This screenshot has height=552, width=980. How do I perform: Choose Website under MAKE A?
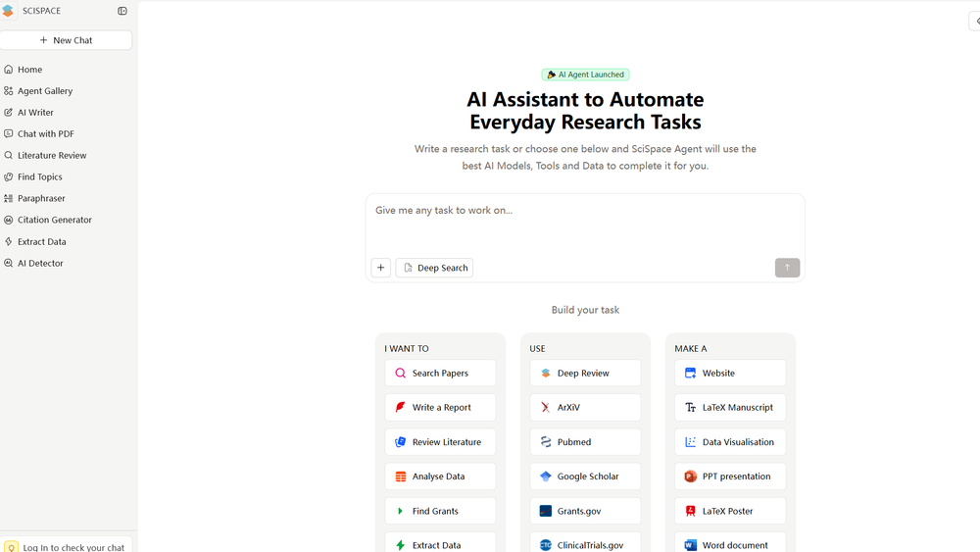[730, 374]
